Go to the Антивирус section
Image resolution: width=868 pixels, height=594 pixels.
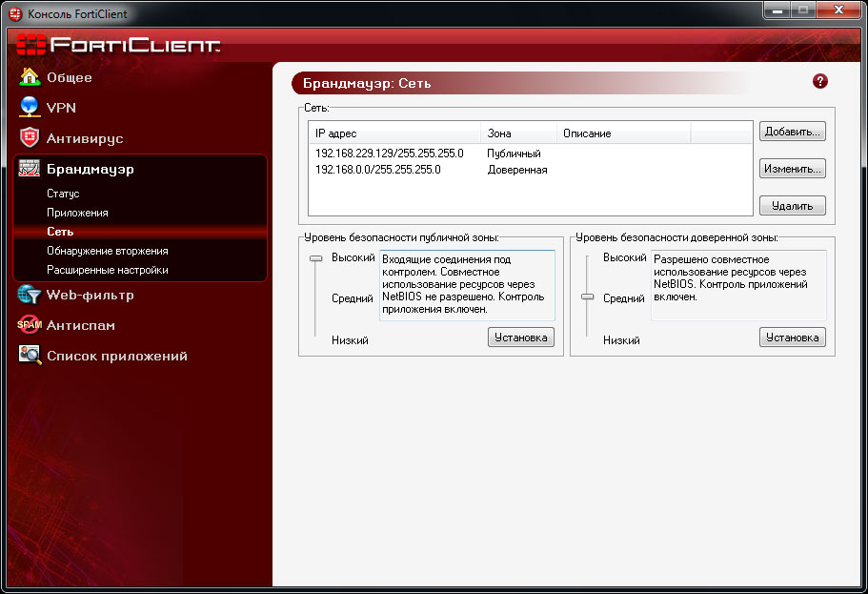pyautogui.click(x=85, y=138)
